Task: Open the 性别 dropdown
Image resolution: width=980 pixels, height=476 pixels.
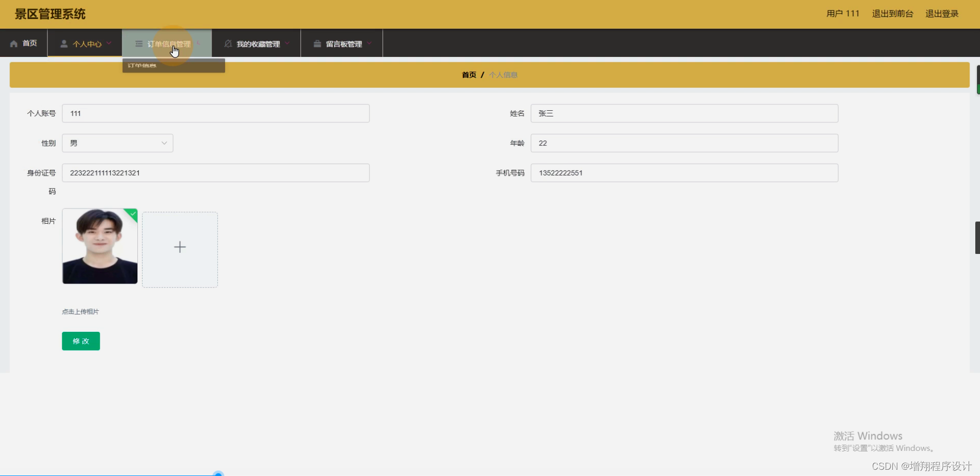Action: 118,143
